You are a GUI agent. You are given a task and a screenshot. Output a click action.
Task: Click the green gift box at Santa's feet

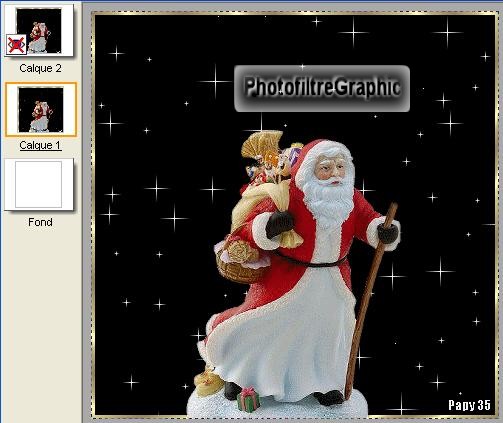click(249, 399)
